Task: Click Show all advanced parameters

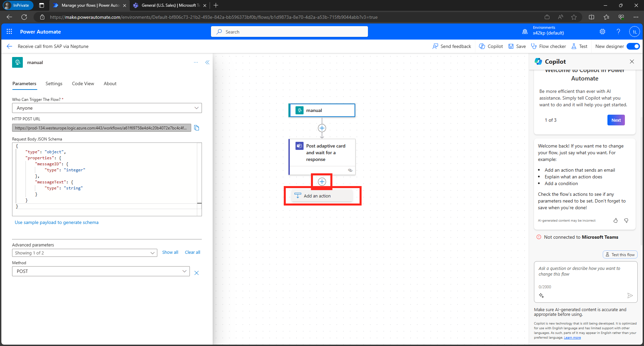Action: click(x=170, y=252)
